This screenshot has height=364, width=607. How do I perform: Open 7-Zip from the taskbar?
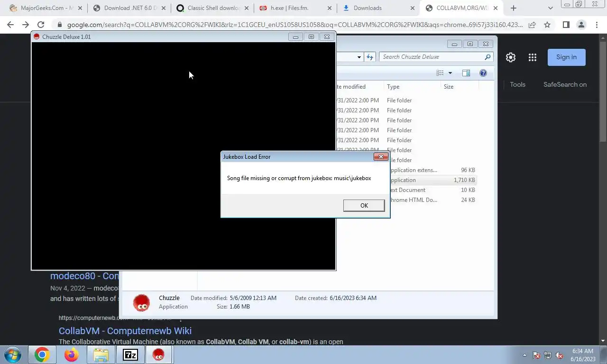tap(130, 355)
